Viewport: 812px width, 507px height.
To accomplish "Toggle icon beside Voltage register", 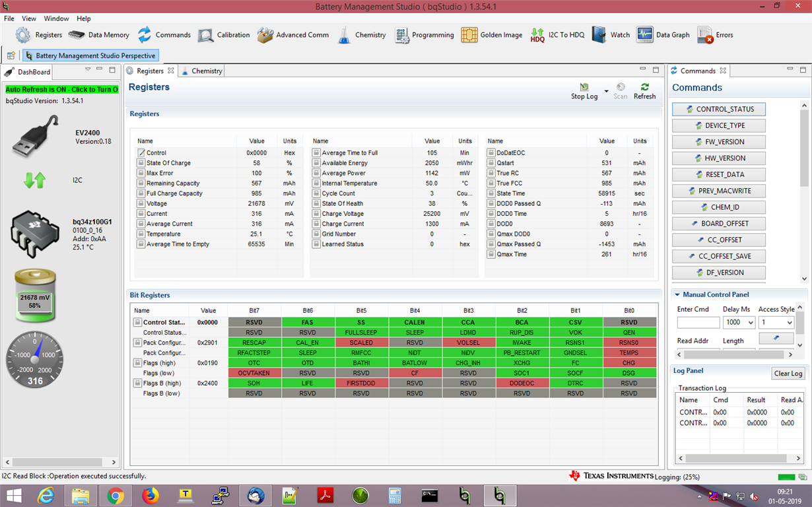I will point(141,203).
